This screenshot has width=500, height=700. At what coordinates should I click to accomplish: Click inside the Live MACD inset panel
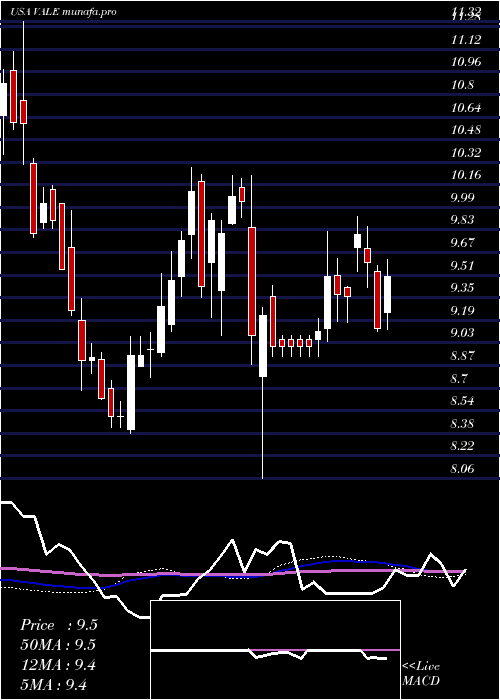tap(275, 650)
